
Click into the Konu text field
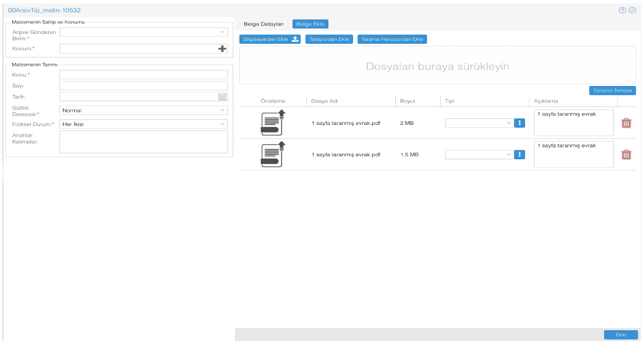click(144, 75)
